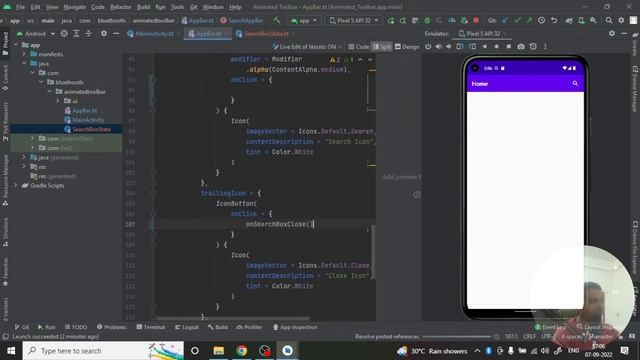The height and width of the screenshot is (360, 640).
Task: Open emulator snapshots clock icon
Action: click(533, 47)
